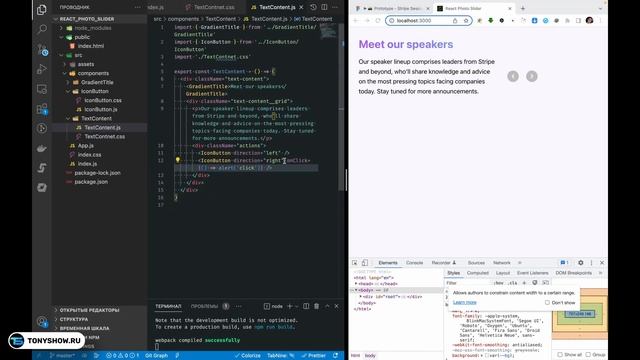
Task: Click Git Graph in the status bar
Action: (x=156, y=356)
